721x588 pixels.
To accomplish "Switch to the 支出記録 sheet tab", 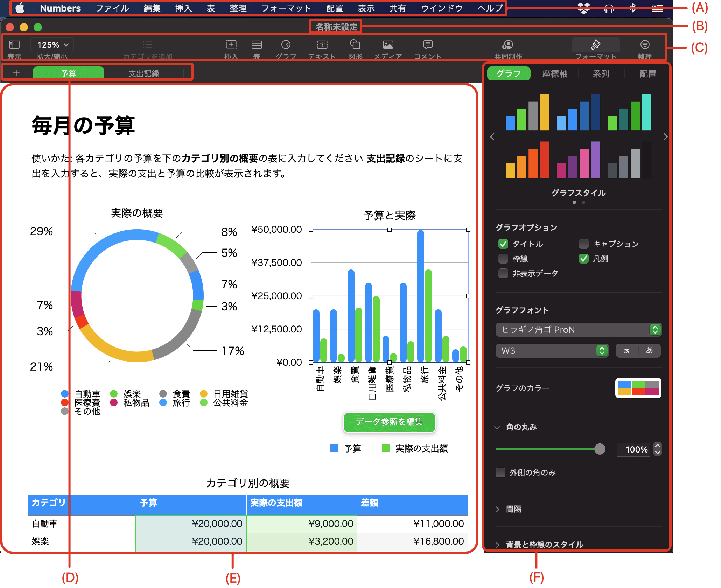I will 144,73.
